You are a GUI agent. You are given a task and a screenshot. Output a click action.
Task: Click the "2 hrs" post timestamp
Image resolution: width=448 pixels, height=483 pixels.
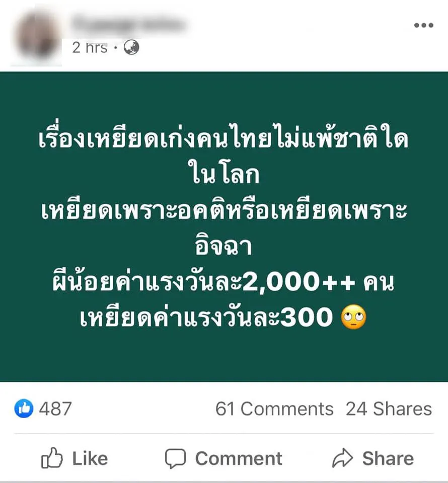[x=90, y=48]
